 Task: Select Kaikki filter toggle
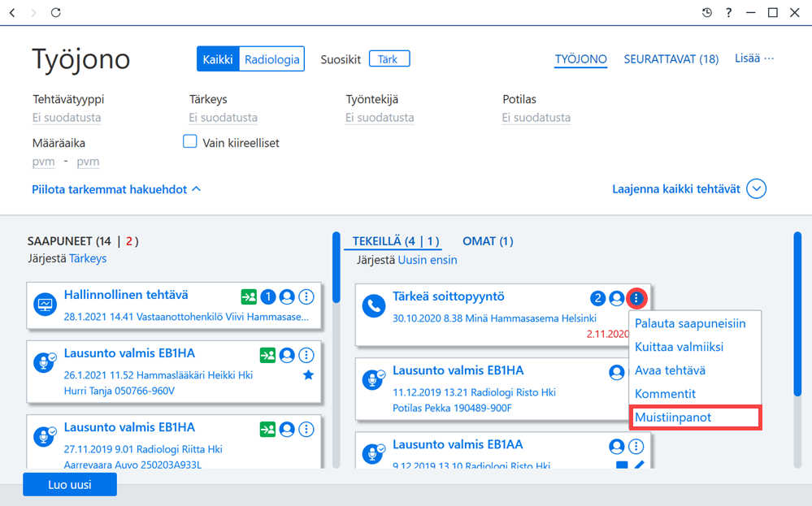[x=218, y=59]
